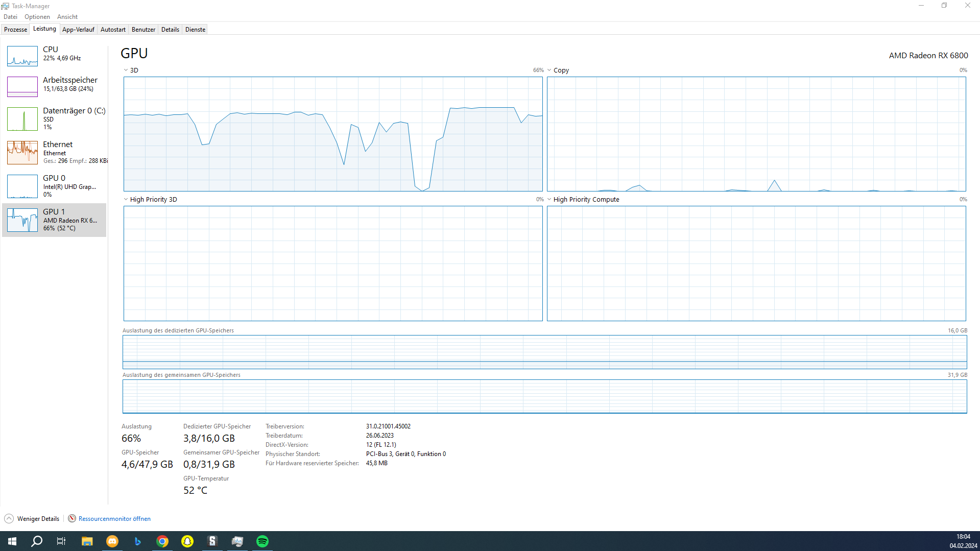The height and width of the screenshot is (551, 980).
Task: Open the High Priority Compute dropdown
Action: pos(549,200)
